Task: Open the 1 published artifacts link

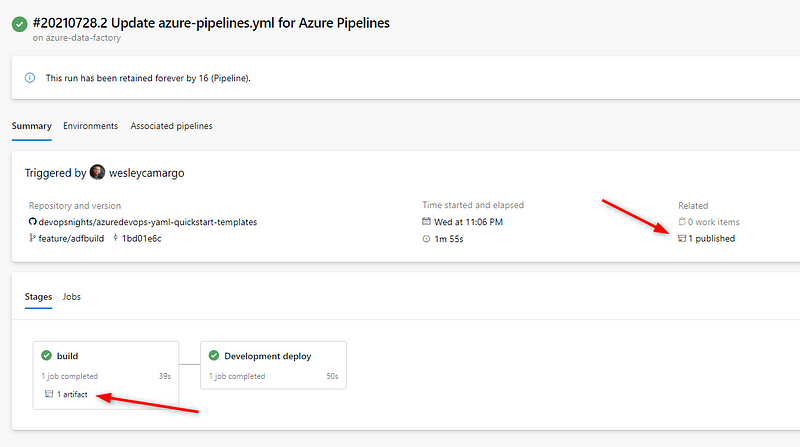Action: click(x=711, y=239)
